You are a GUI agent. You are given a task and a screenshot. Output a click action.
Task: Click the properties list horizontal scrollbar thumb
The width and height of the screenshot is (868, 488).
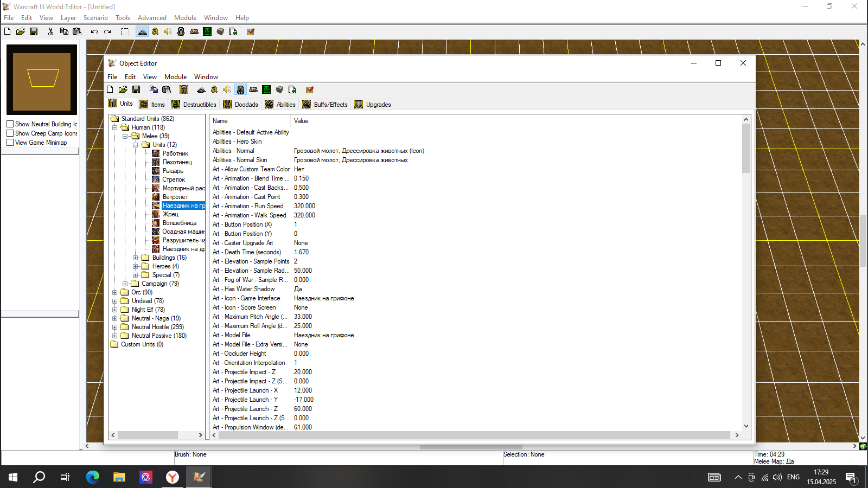pos(474,435)
